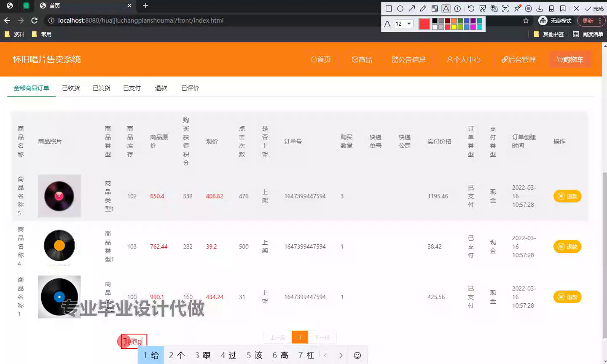Open 公告信息 in site navigation
Viewport: 607px width, 364px height.
[x=408, y=59]
